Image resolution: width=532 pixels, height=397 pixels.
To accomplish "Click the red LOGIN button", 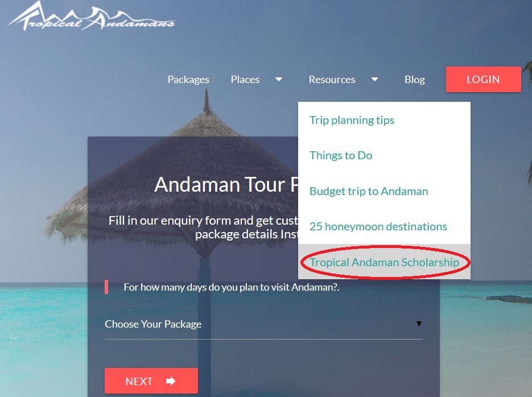I will click(x=484, y=79).
